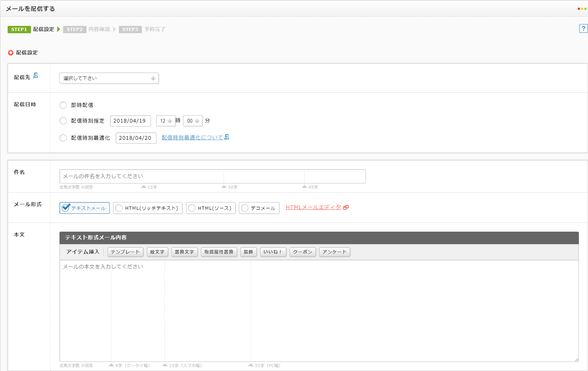This screenshot has width=588, height=371.
Task: Click the 置換文字 insert button
Action: click(x=185, y=252)
